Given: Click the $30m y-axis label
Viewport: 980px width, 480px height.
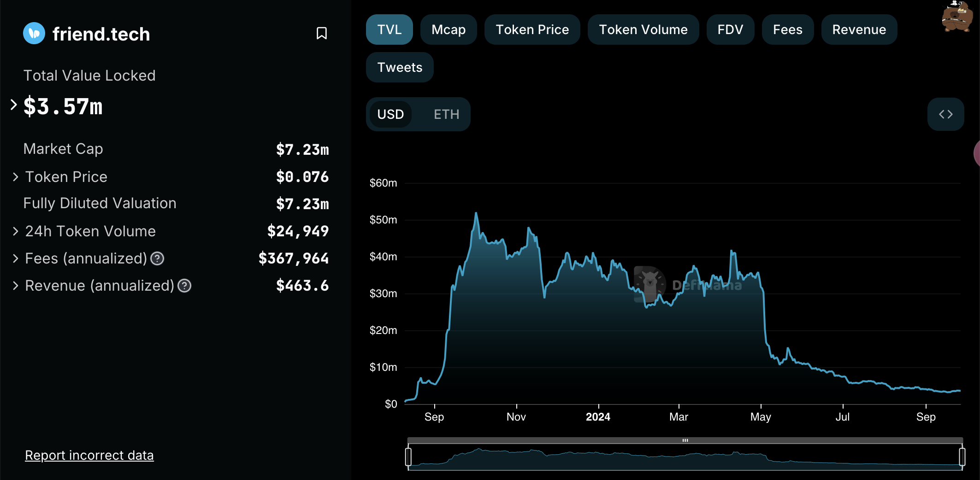Looking at the screenshot, I should pyautogui.click(x=384, y=293).
